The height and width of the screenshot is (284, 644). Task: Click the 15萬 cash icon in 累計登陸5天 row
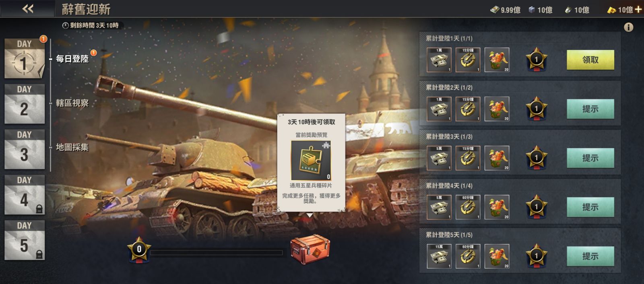[x=439, y=256]
